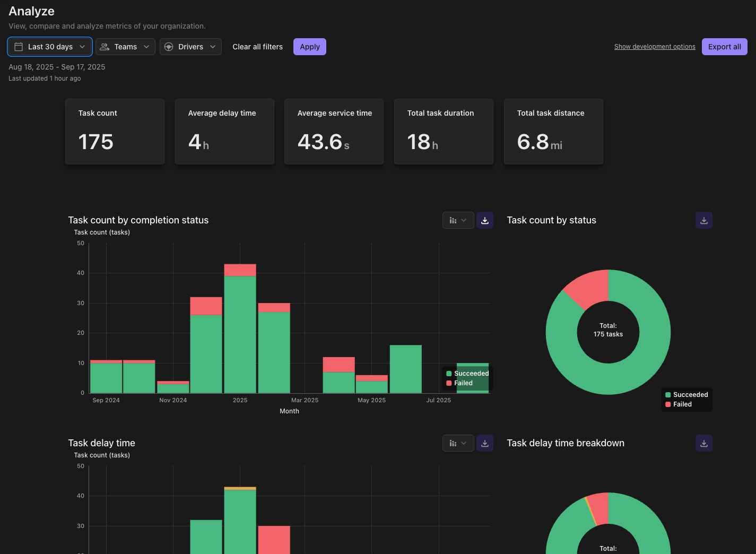The image size is (756, 554).
Task: Download the Task delay time breakdown chart
Action: pyautogui.click(x=704, y=443)
